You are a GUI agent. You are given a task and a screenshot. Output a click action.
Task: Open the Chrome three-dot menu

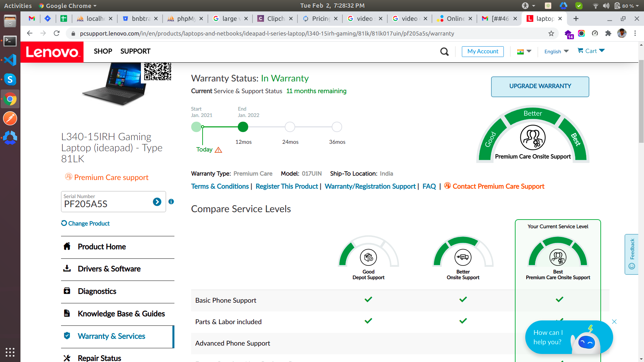635,34
